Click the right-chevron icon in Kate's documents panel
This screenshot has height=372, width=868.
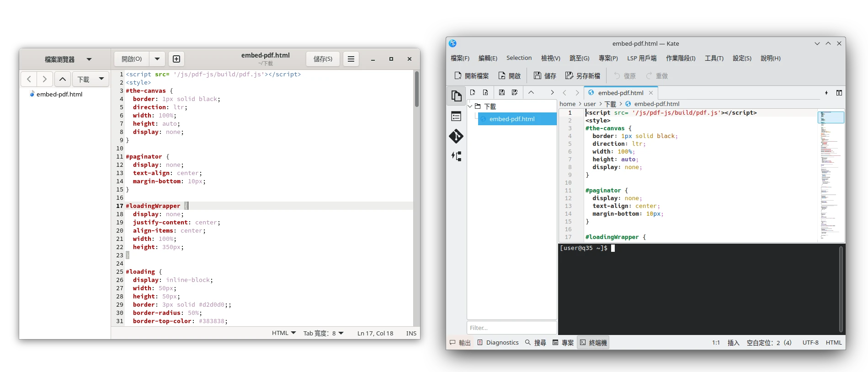(x=552, y=92)
